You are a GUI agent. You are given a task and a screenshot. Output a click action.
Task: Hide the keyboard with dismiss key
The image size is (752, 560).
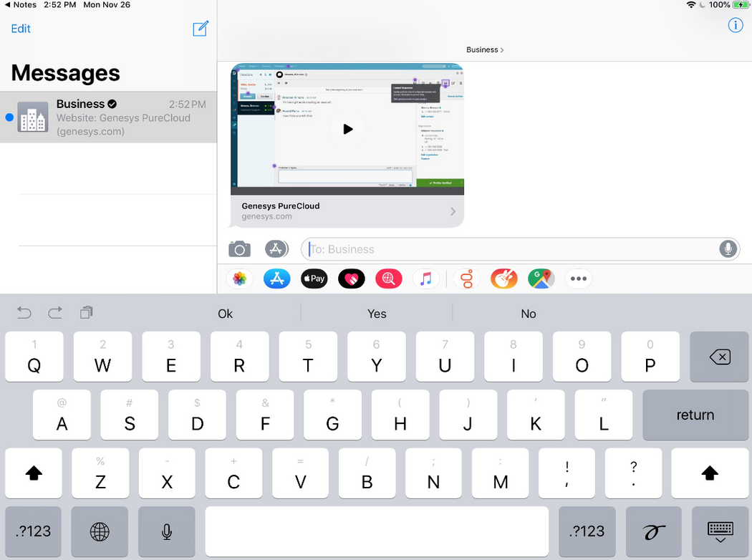pyautogui.click(x=720, y=531)
